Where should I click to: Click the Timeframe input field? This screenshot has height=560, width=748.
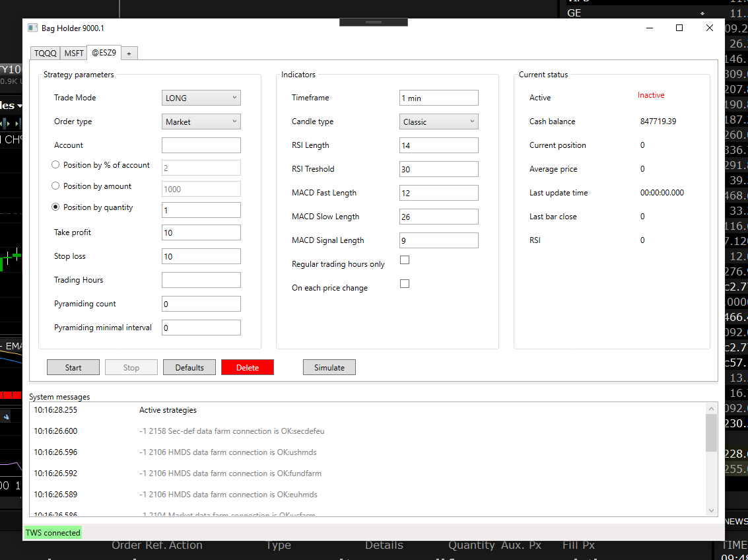439,98
